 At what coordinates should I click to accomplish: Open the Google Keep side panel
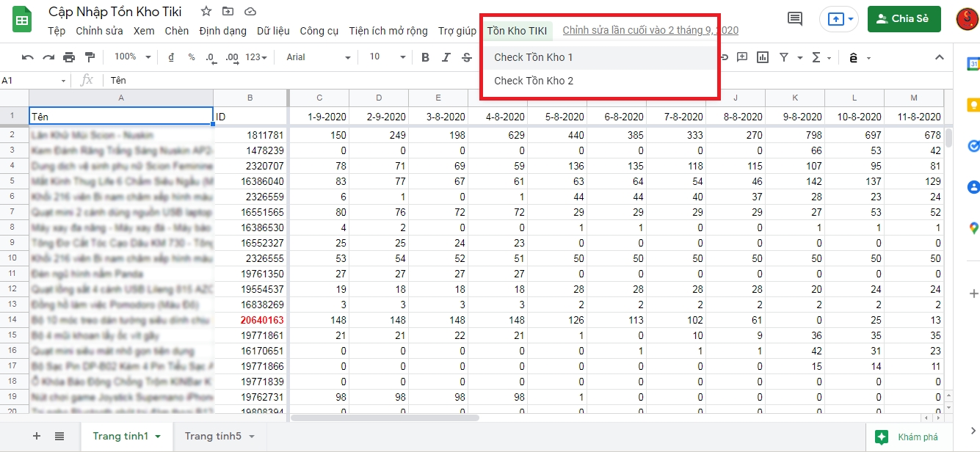pyautogui.click(x=974, y=106)
